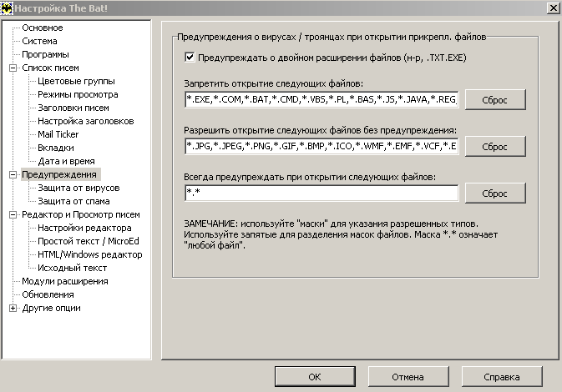The width and height of the screenshot is (562, 392).
Task: Select Предупреждения category in tree
Action: [x=59, y=174]
